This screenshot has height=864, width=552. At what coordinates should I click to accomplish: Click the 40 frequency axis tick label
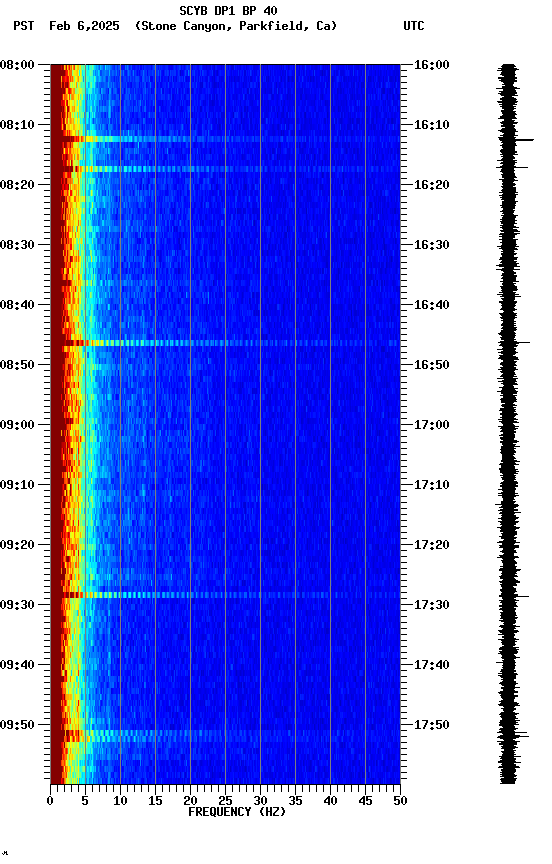331,801
